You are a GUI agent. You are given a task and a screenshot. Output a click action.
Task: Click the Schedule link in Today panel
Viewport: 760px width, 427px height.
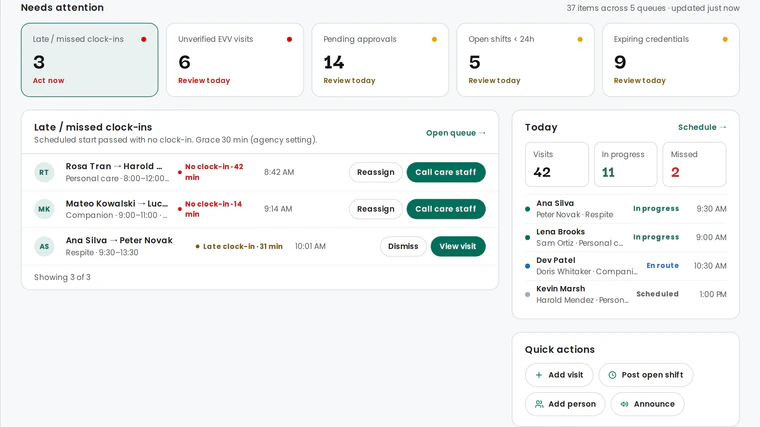tap(702, 127)
